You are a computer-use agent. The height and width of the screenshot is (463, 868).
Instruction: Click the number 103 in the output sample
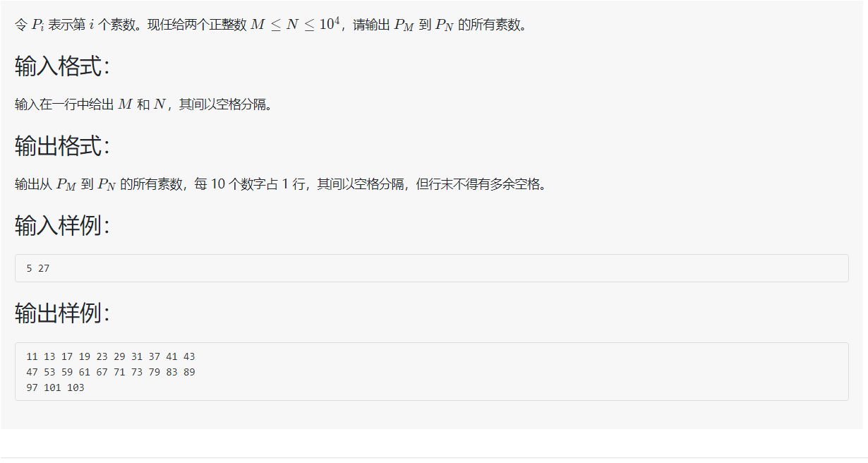coord(76,387)
